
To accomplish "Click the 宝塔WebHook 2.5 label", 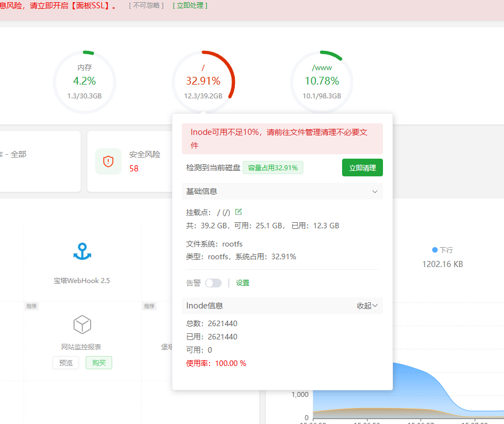I will [x=82, y=281].
